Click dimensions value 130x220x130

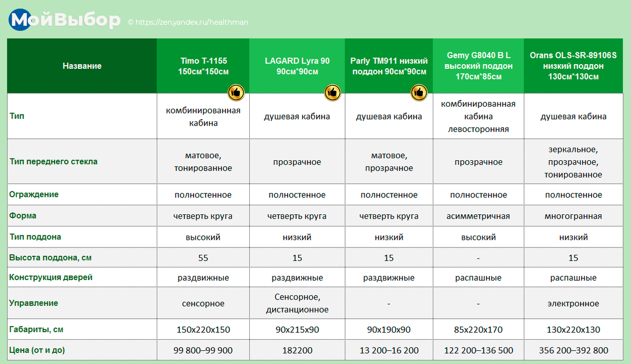(573, 330)
